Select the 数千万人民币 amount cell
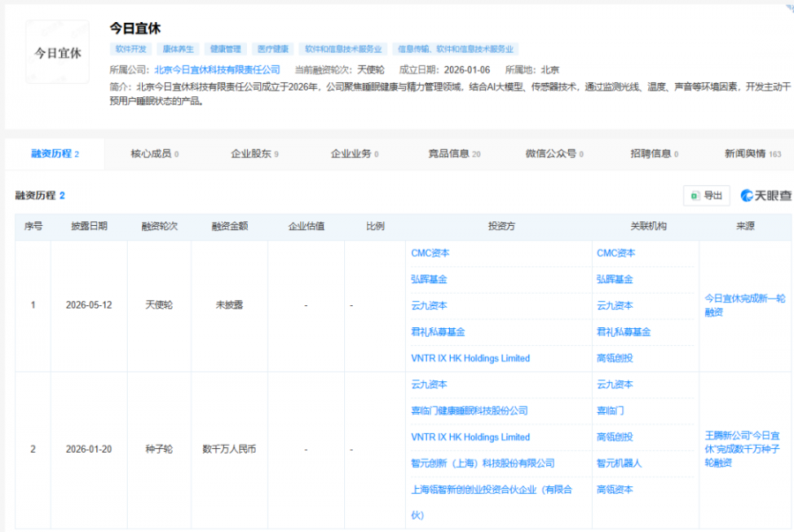 [229, 449]
